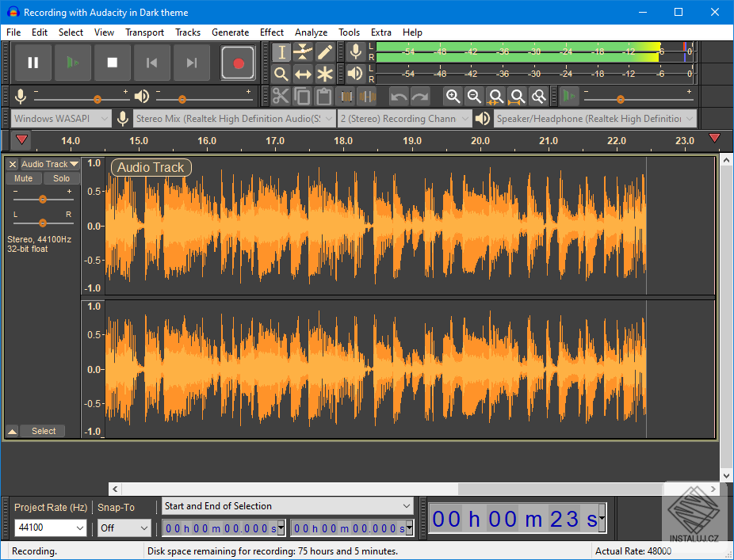Open the Generate menu
The image size is (734, 560).
(x=231, y=32)
